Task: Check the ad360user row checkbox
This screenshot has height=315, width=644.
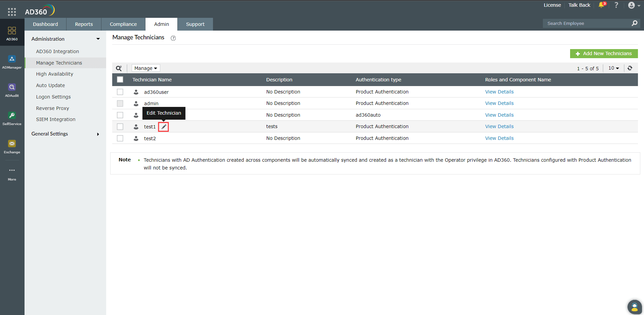Action: tap(120, 92)
